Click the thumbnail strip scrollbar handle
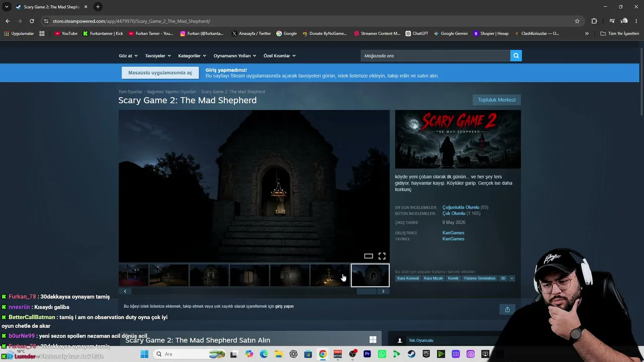This screenshot has height=362, width=644. [x=367, y=291]
